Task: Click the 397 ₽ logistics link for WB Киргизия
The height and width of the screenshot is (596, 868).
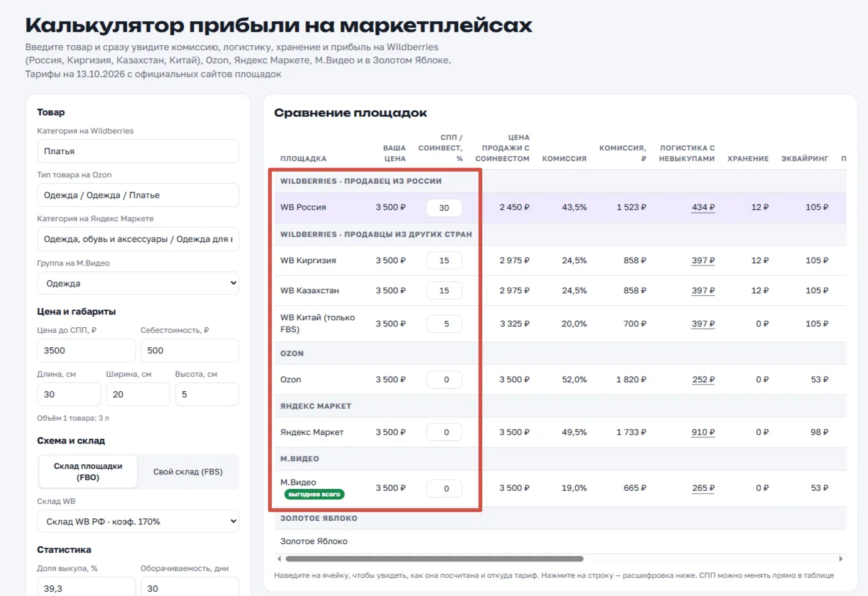Action: pos(703,260)
